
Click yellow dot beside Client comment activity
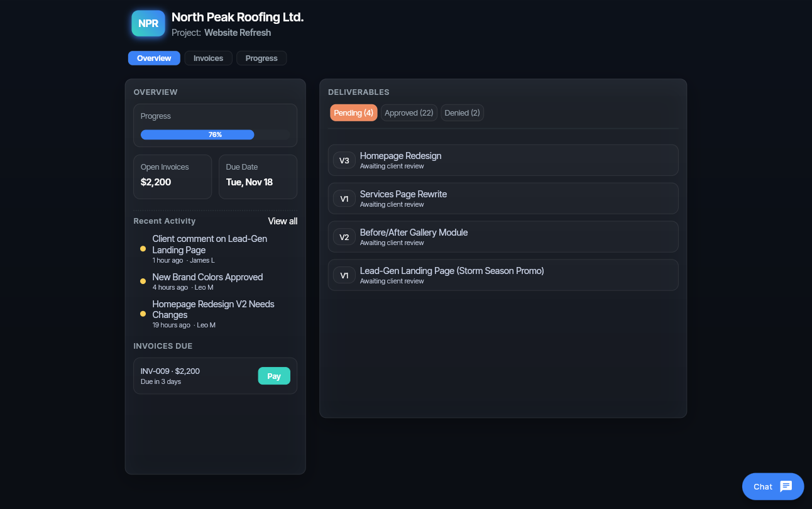(x=143, y=249)
